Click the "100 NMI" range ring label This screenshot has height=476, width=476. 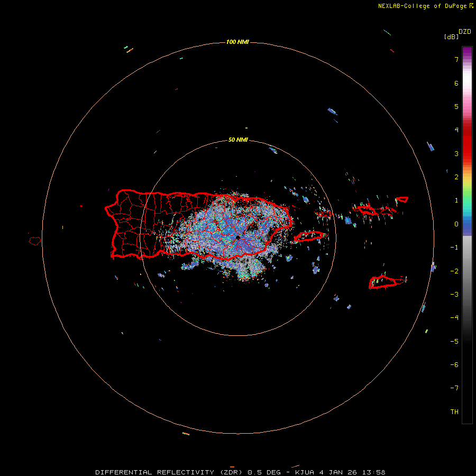point(237,42)
